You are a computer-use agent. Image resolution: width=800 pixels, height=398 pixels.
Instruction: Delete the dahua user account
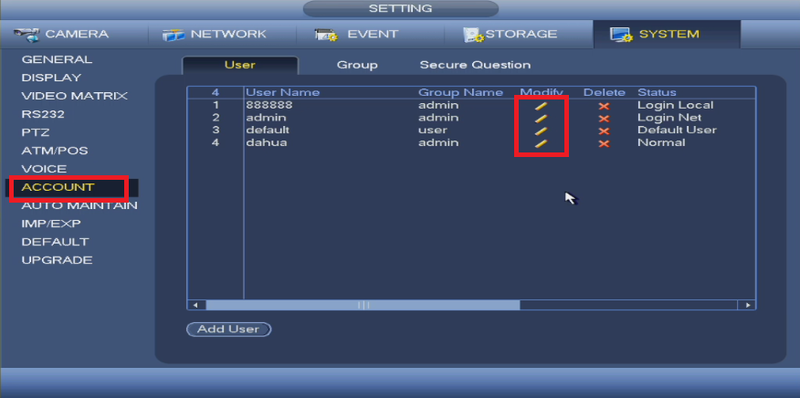click(x=604, y=143)
